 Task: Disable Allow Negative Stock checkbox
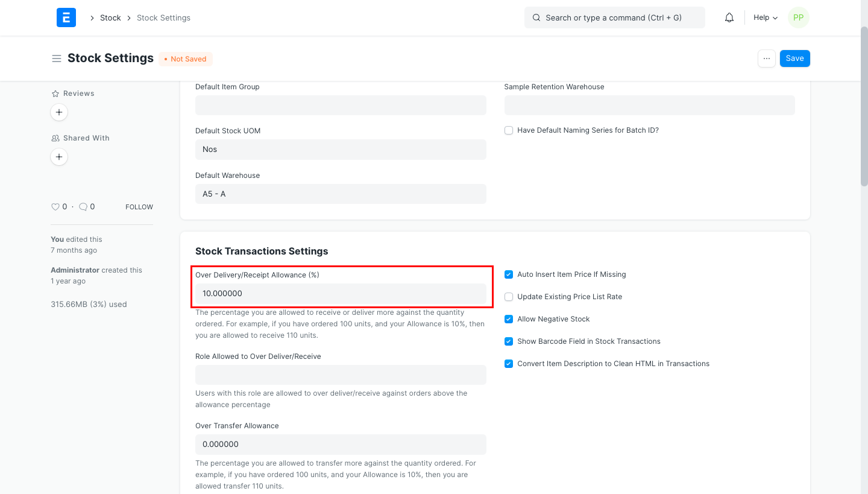[509, 319]
